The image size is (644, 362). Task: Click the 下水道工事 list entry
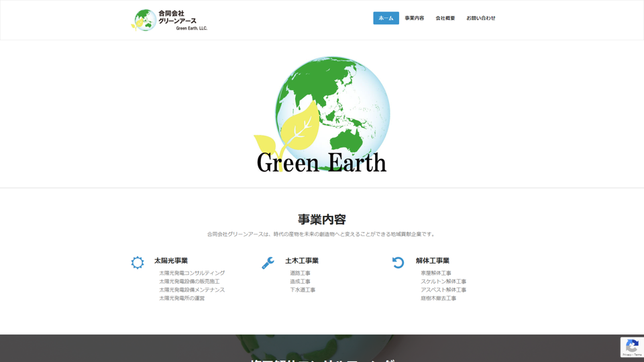303,290
